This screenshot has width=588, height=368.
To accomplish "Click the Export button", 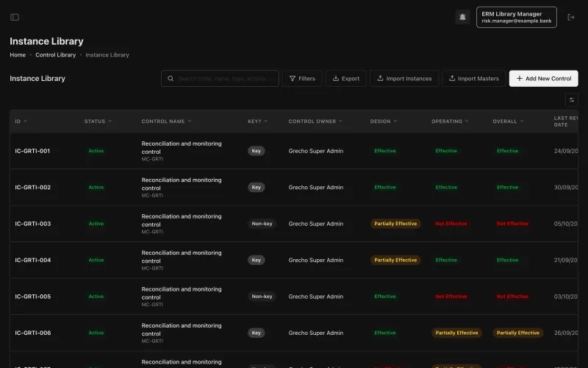I will (x=345, y=79).
